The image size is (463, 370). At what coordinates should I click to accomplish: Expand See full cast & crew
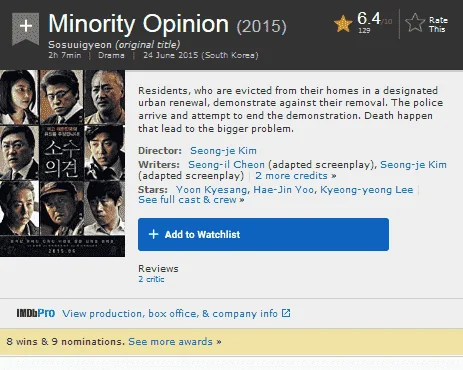[x=191, y=200]
